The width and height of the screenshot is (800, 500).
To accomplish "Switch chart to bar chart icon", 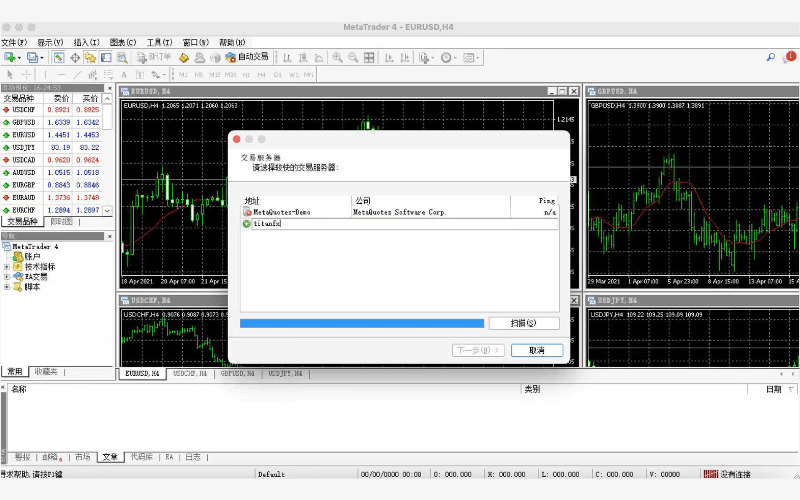I will (287, 58).
